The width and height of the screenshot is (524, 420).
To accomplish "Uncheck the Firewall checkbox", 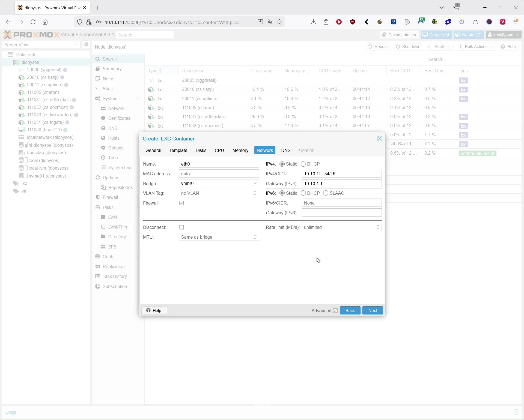I will (181, 203).
